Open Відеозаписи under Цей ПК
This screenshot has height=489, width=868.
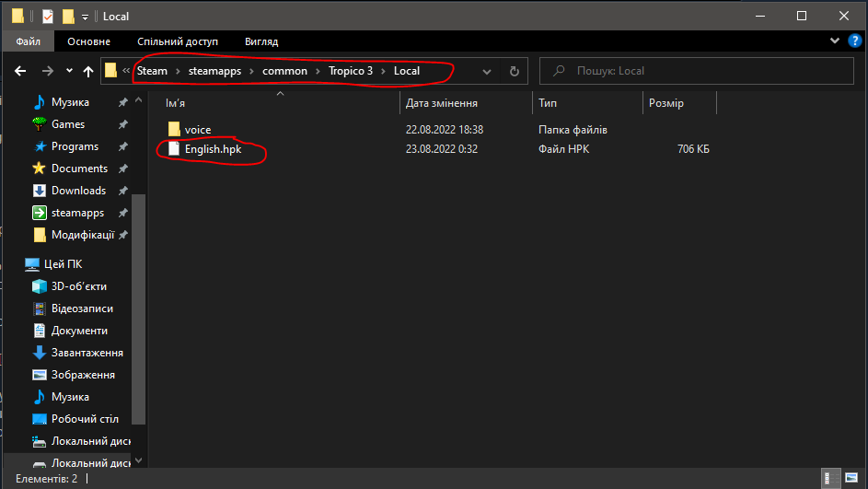point(82,309)
